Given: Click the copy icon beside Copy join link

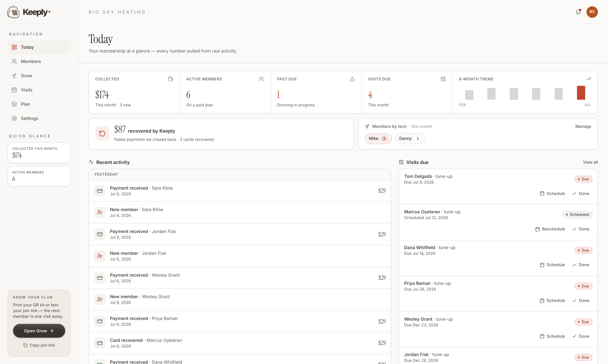Looking at the screenshot, I should pos(25,345).
